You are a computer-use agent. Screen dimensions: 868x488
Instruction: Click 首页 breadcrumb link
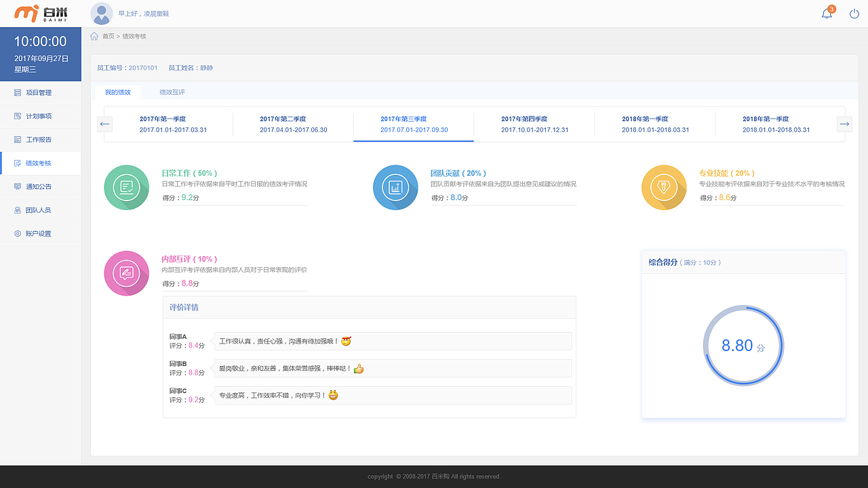(x=108, y=36)
